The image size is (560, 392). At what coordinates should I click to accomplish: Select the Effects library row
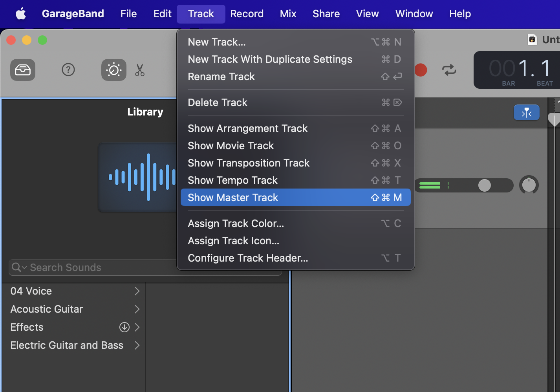(x=74, y=327)
